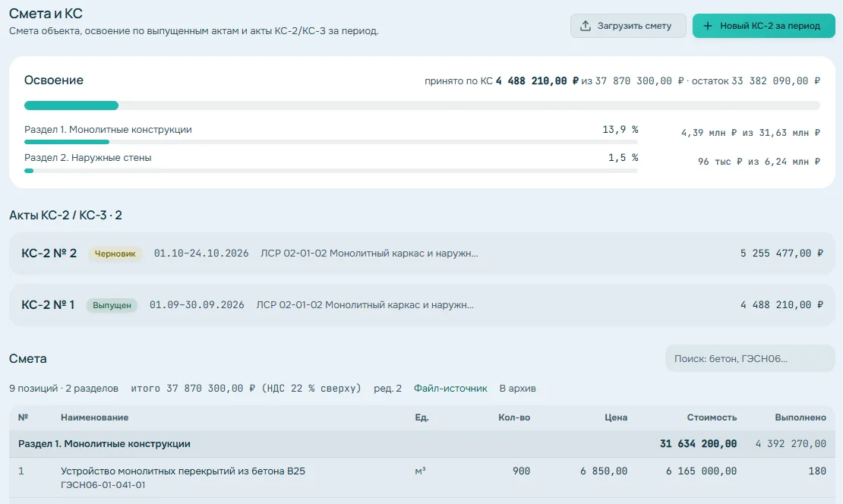This screenshot has height=504, width=843.
Task: Click the overall Освоение progress bar
Action: 422,106
